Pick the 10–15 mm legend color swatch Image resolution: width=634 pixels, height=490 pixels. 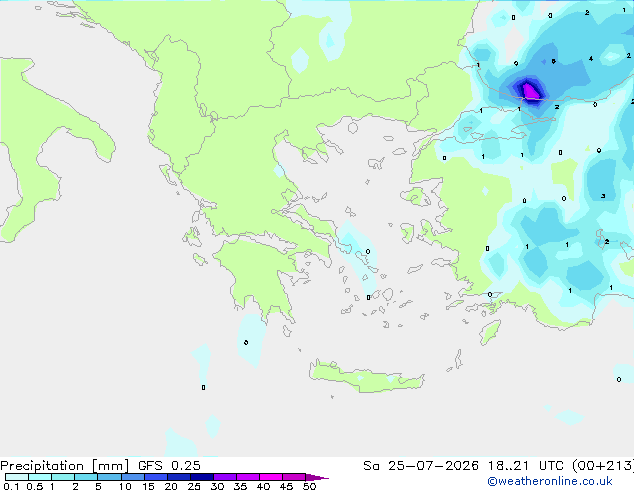[x=133, y=477]
